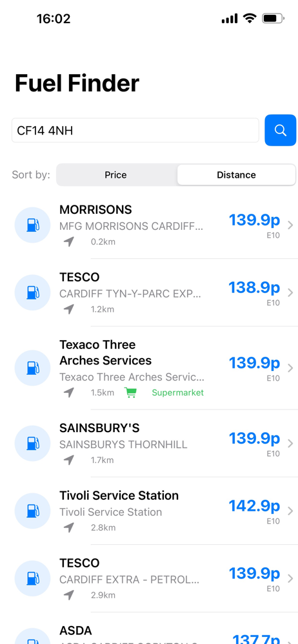The image size is (298, 644).
Task: Sort results by Price
Action: coord(115,175)
